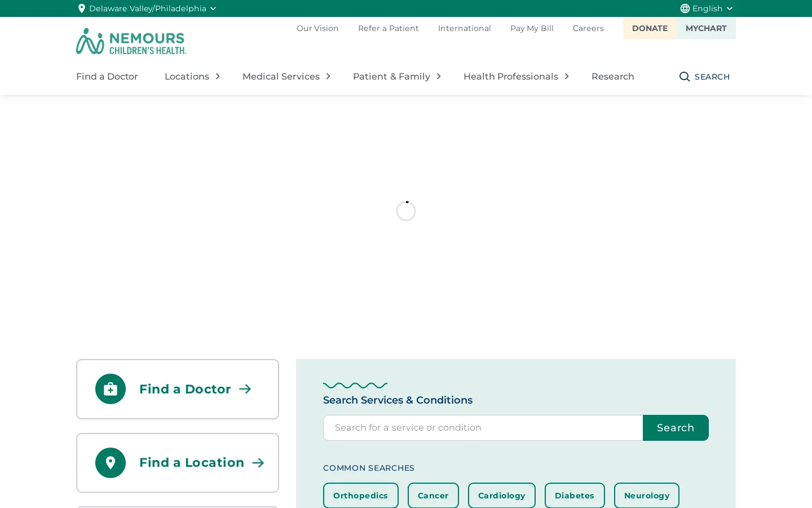Open the Medical Services navigation item

pyautogui.click(x=281, y=76)
